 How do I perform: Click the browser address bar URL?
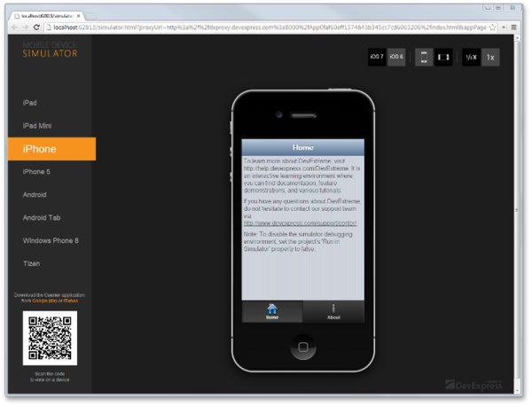[270, 27]
